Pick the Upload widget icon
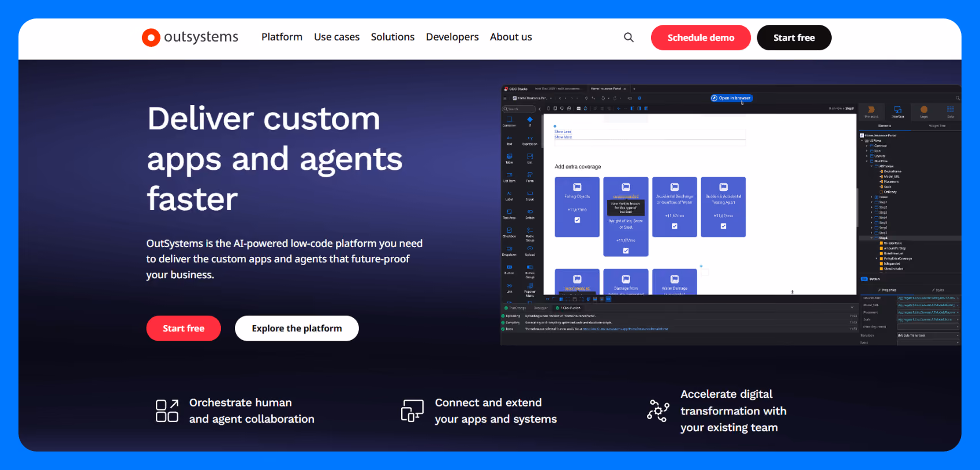Image resolution: width=980 pixels, height=470 pixels. point(530,249)
